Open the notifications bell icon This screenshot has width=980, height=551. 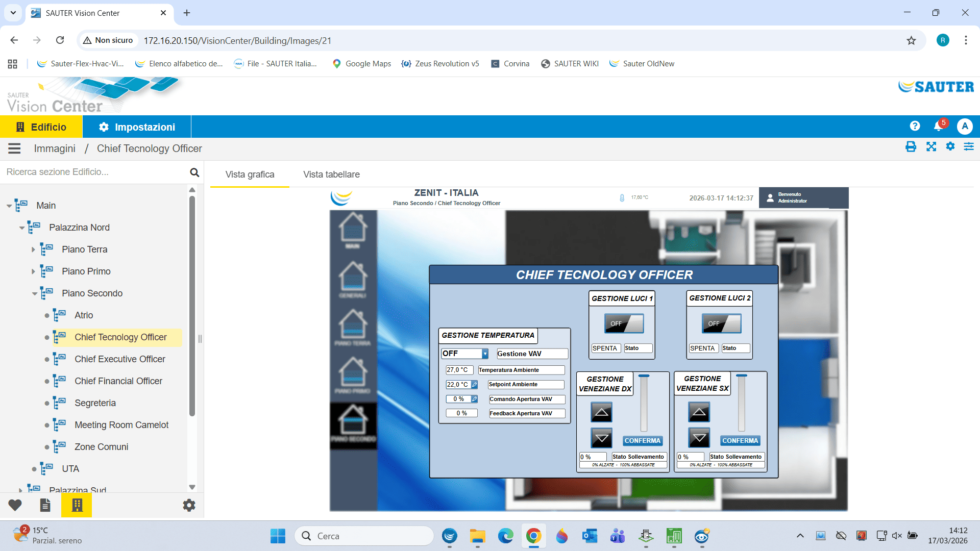938,126
